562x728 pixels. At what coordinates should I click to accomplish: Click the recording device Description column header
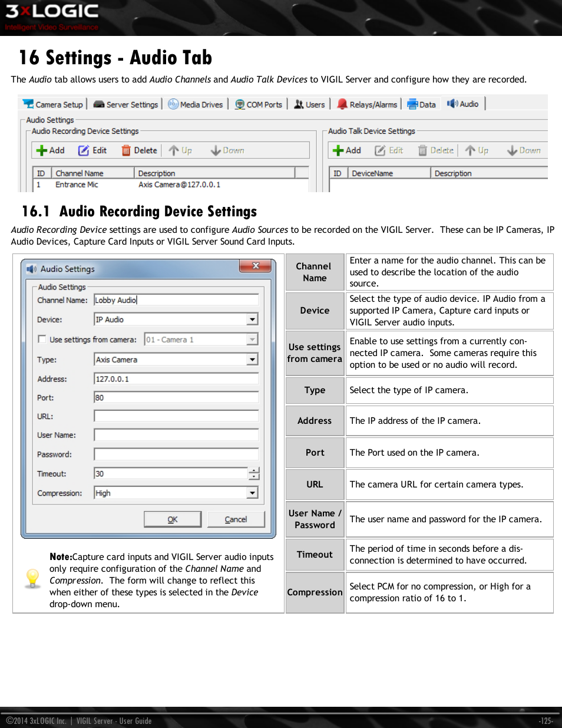click(214, 173)
